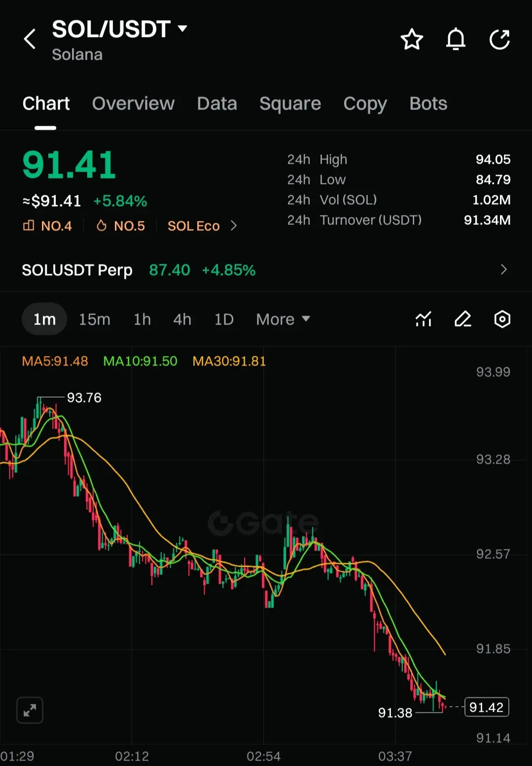
Task: Select the 1m timeframe
Action: tap(44, 319)
